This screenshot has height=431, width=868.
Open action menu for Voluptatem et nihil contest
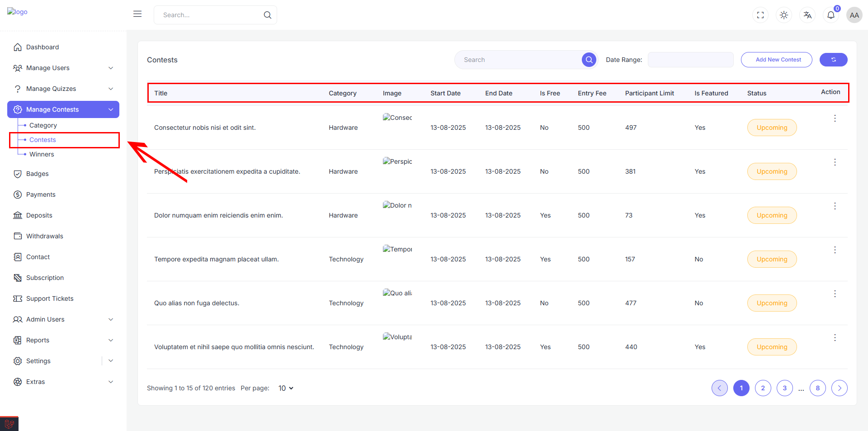tap(835, 337)
